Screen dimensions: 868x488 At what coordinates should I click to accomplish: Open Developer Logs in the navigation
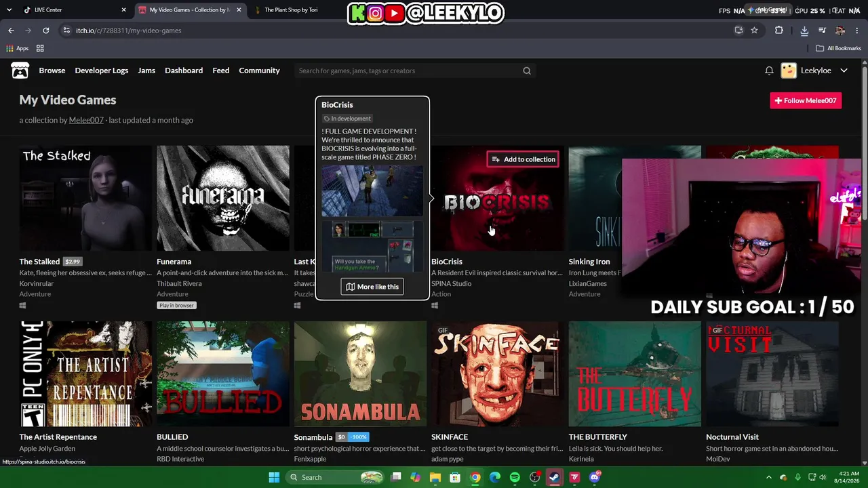[x=102, y=70]
